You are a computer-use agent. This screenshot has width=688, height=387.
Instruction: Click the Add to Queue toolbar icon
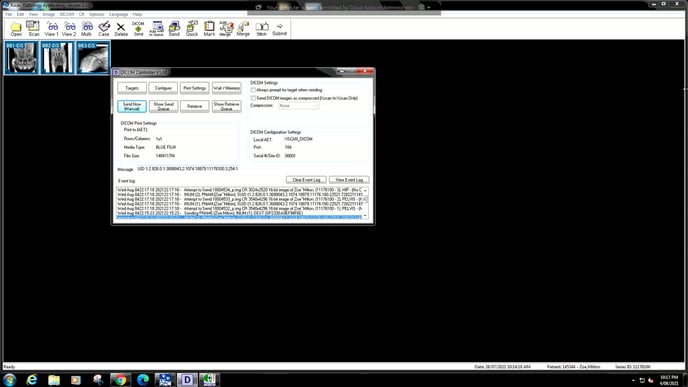tap(156, 29)
